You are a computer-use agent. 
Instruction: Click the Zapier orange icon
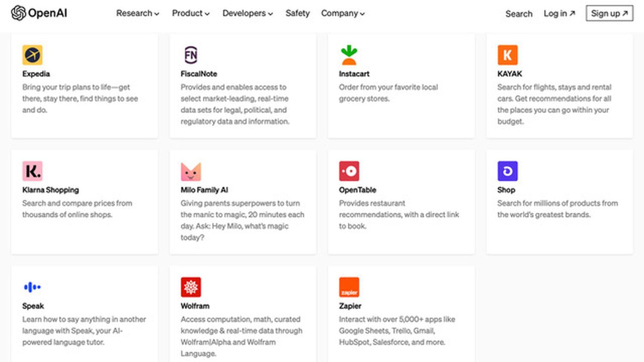(x=349, y=287)
